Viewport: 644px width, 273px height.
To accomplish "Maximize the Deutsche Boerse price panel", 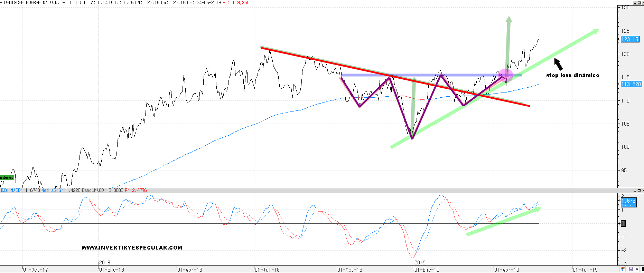I will tap(639, 3).
